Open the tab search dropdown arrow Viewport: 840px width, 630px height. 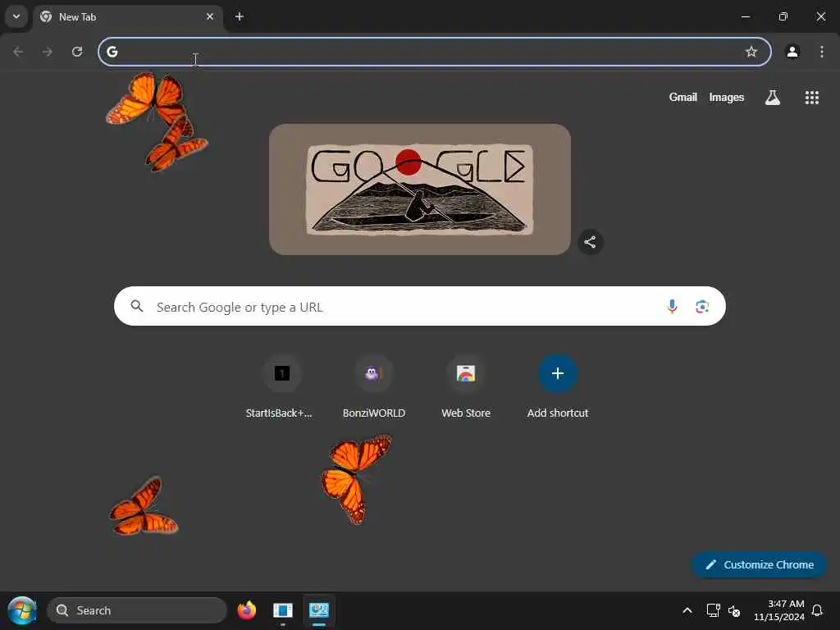(x=16, y=16)
